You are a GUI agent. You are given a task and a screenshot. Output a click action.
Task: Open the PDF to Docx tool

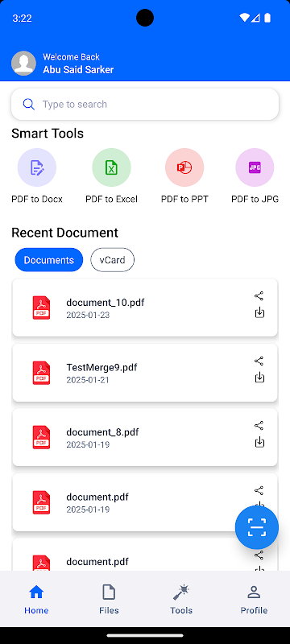[x=37, y=167]
